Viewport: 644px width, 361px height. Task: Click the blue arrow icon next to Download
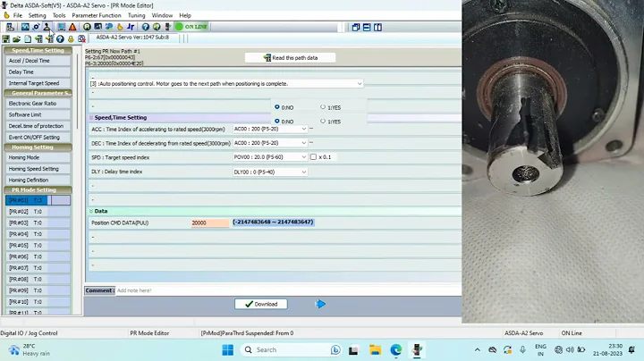click(x=321, y=304)
